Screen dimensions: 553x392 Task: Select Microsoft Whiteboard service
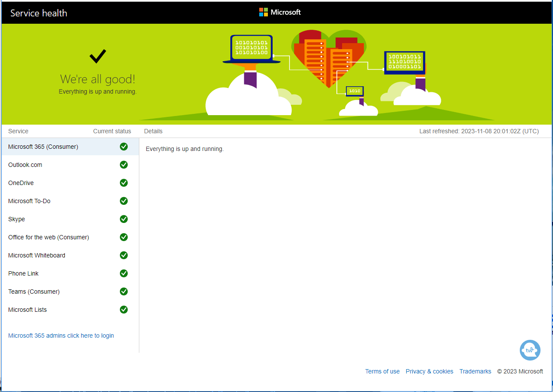[x=70, y=255]
